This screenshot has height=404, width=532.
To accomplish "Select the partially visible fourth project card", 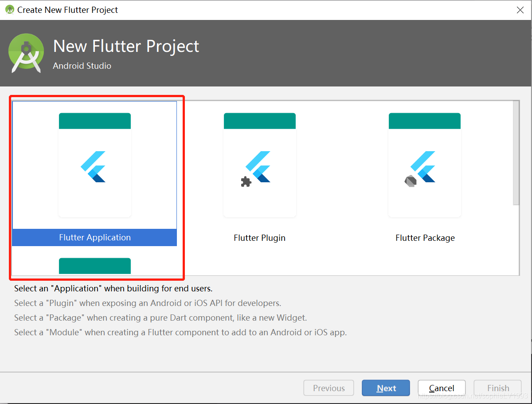I will [95, 266].
